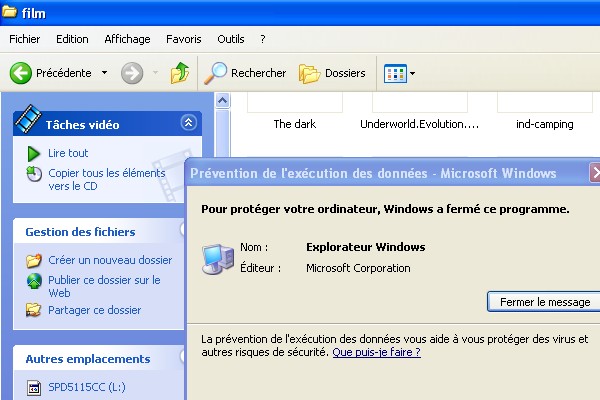Screen dimensions: 600x400
Task: Open the Affichage menu
Action: coord(127,39)
